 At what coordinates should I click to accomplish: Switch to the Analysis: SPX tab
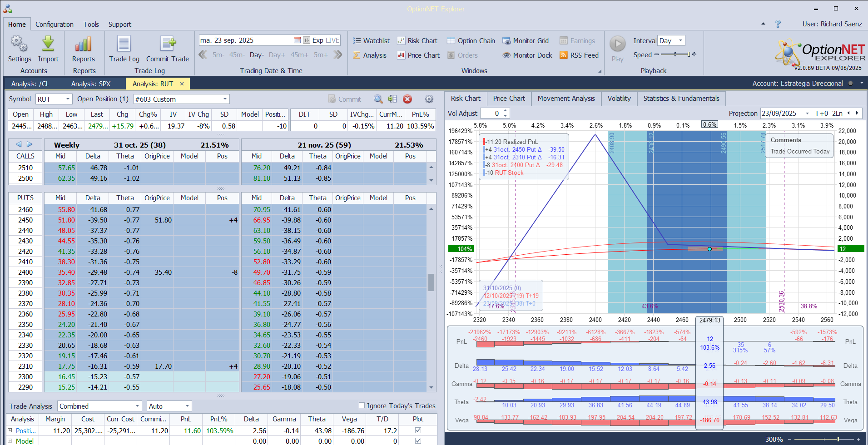pyautogui.click(x=91, y=84)
